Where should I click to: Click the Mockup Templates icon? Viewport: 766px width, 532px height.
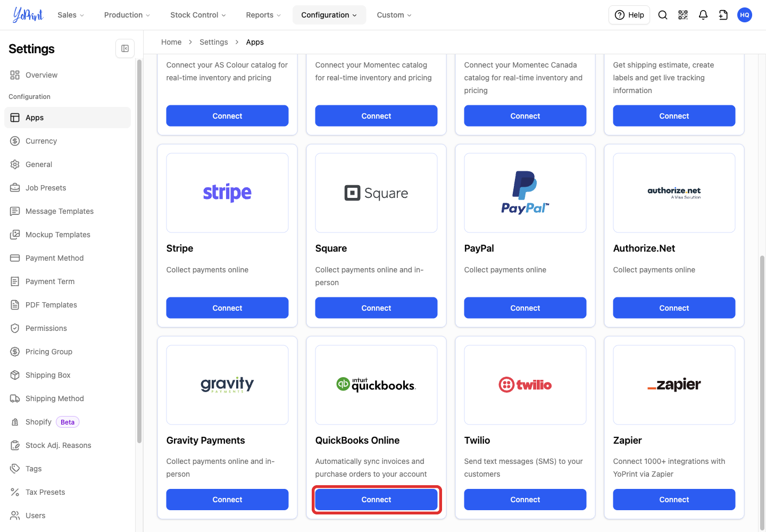15,235
